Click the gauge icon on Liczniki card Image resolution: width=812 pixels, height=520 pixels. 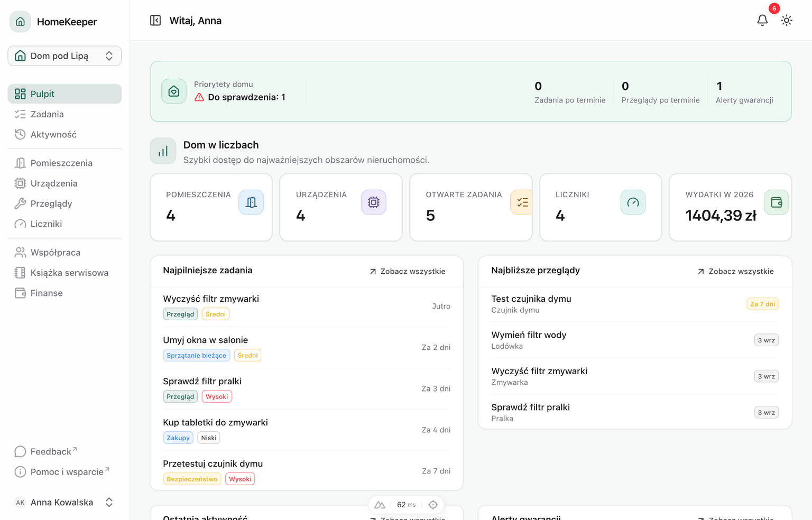(633, 202)
